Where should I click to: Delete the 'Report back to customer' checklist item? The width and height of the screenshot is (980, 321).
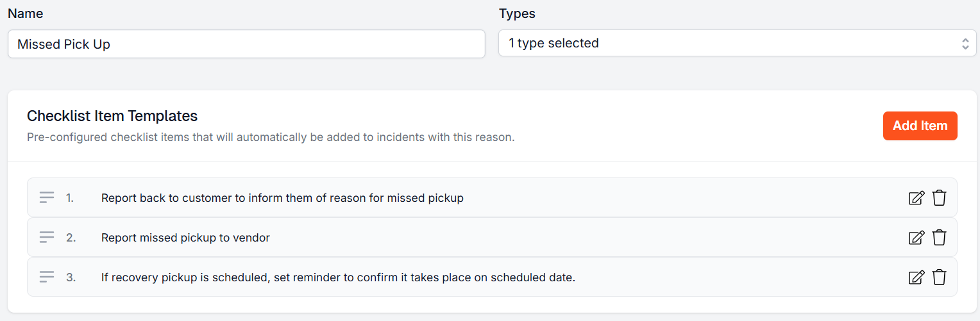939,198
